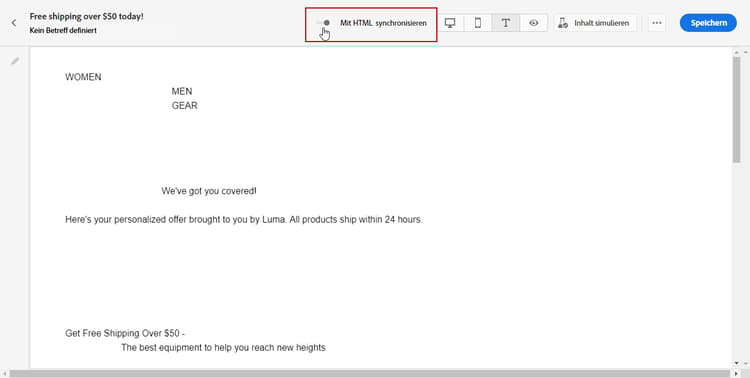Click the email title Free shipping over $50 today!

87,16
